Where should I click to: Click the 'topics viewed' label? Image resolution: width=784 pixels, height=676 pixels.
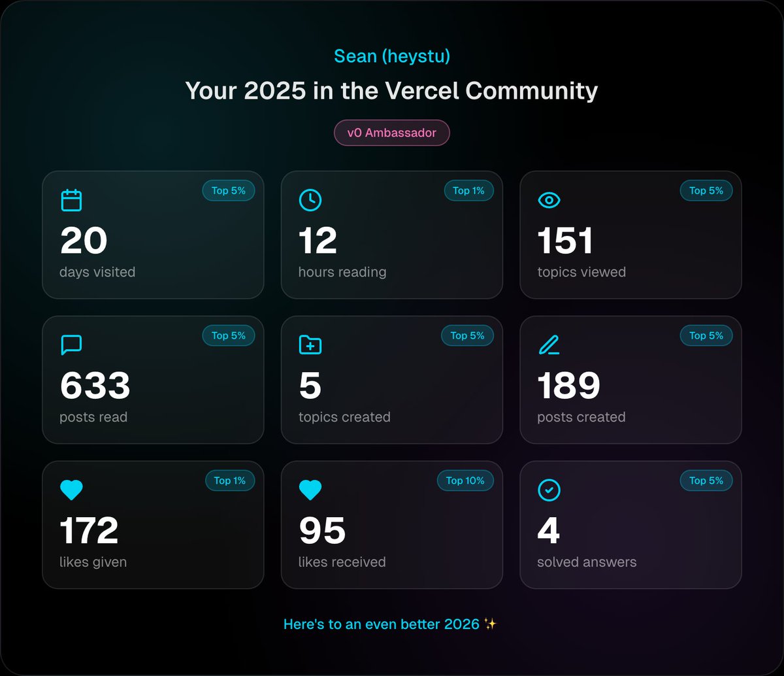coord(581,272)
